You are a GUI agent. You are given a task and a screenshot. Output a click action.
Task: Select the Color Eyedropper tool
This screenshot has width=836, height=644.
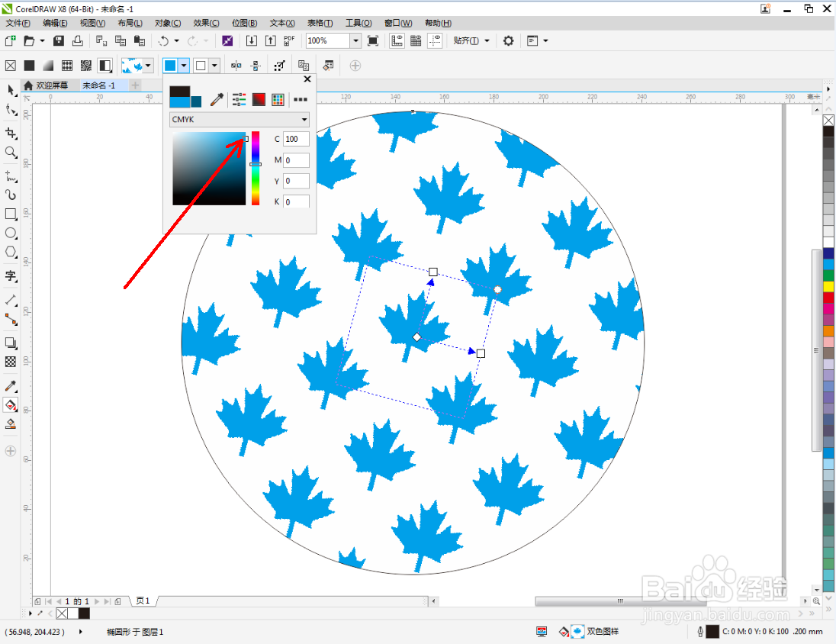[11, 386]
